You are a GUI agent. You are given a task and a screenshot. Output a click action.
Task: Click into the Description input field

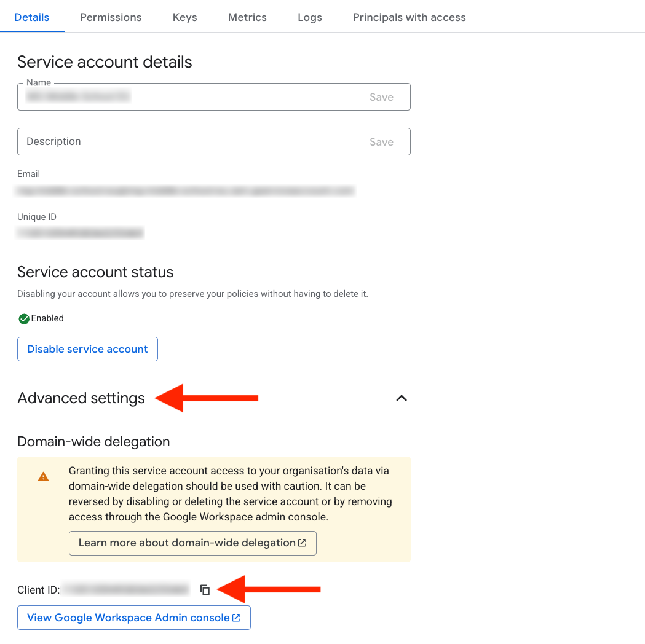coord(190,142)
